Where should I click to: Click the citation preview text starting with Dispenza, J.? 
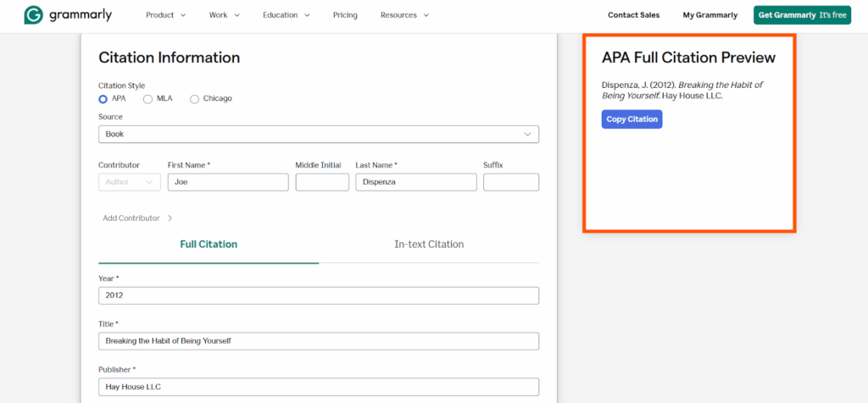(682, 90)
